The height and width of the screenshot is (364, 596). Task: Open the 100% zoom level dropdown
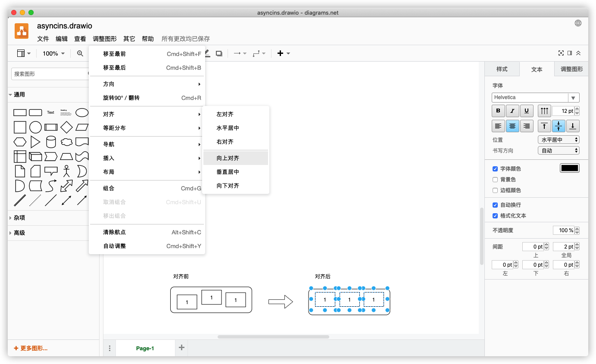point(53,53)
